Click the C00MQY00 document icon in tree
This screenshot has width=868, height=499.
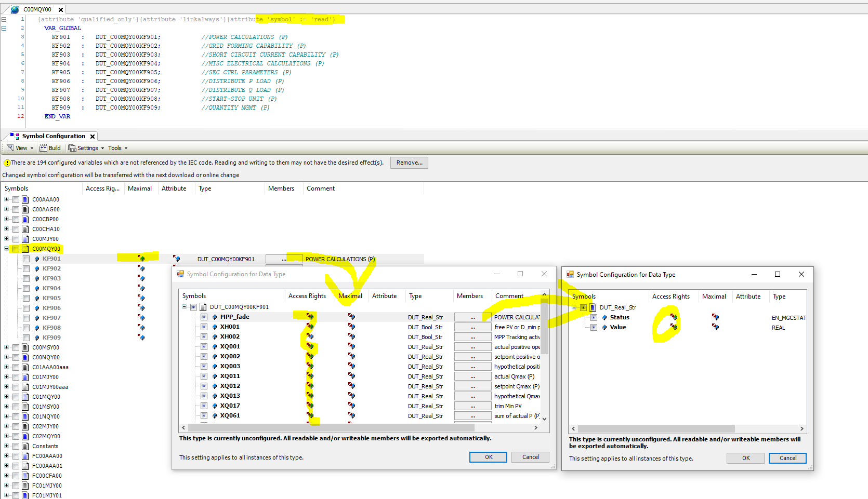[x=25, y=249]
